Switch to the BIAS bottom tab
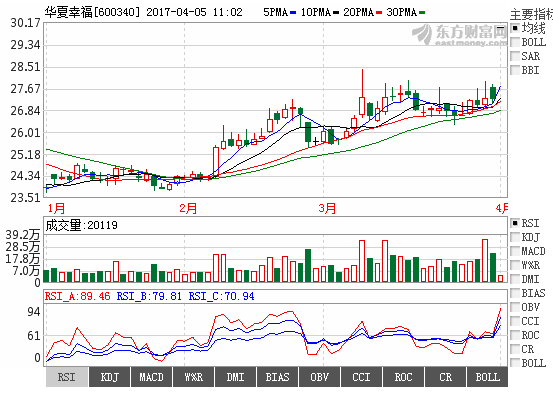The image size is (553, 395). point(277,377)
